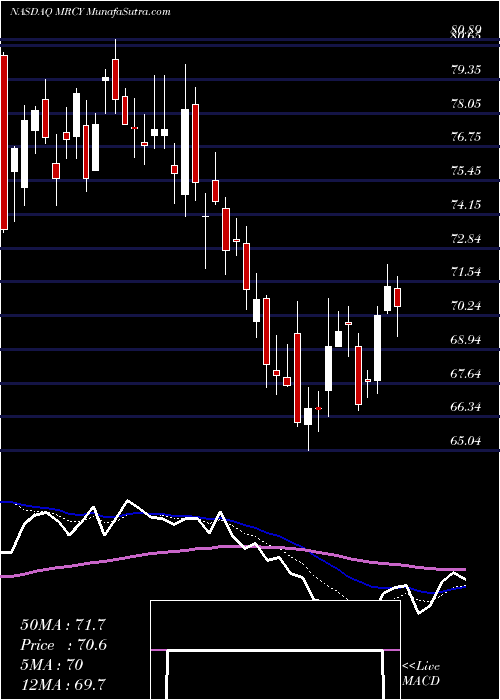500x700 pixels.
Task: Click the 50MA : 71.7 readout
Action: click(63, 625)
